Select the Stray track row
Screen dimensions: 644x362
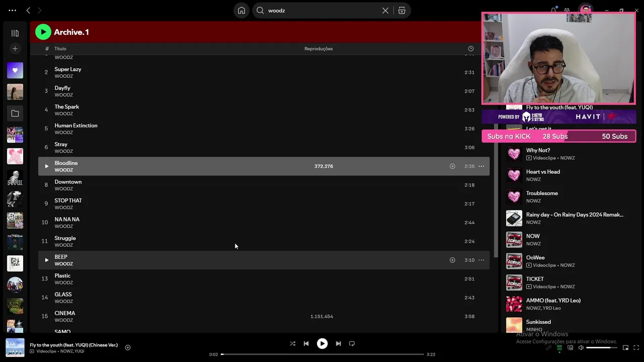[264, 147]
